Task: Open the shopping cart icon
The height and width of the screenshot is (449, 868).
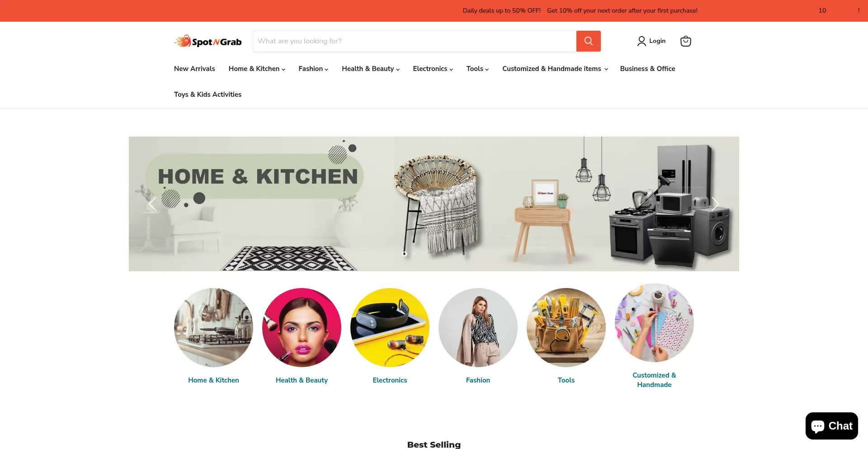Action: (x=685, y=41)
